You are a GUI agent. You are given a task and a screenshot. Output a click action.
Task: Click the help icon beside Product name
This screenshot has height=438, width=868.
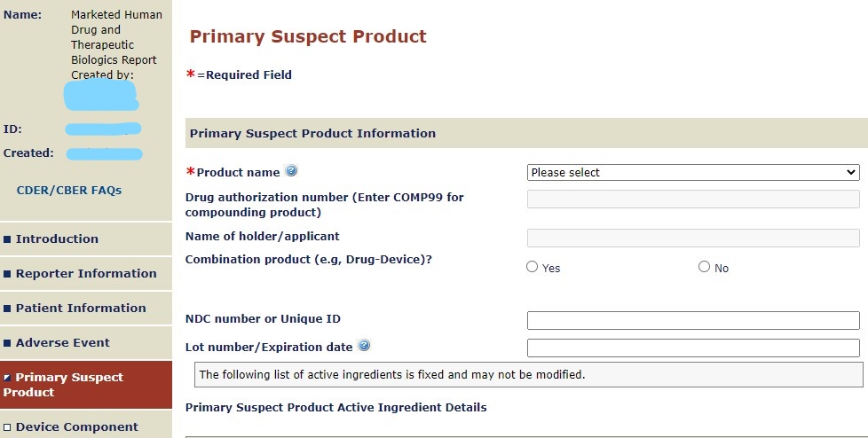(291, 171)
